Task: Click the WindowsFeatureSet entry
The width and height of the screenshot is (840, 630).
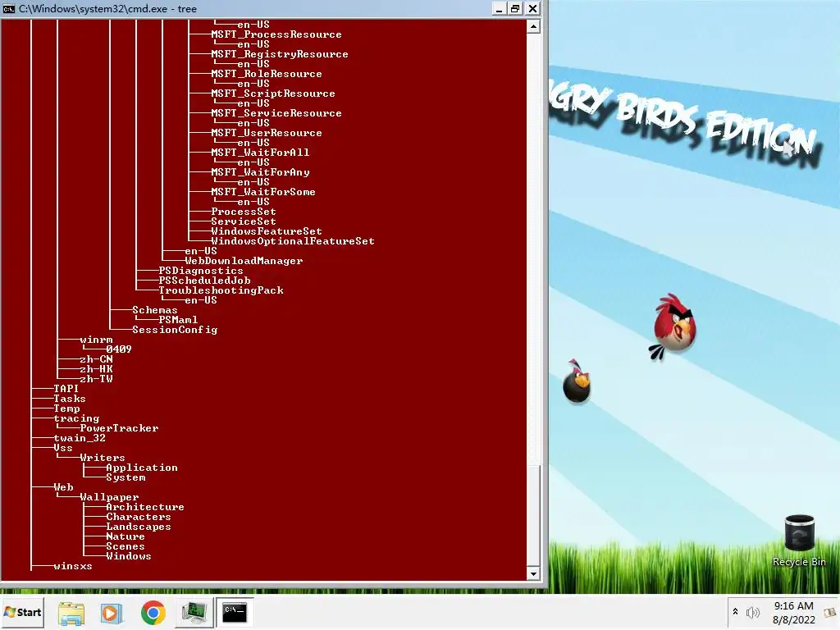Action: [267, 231]
